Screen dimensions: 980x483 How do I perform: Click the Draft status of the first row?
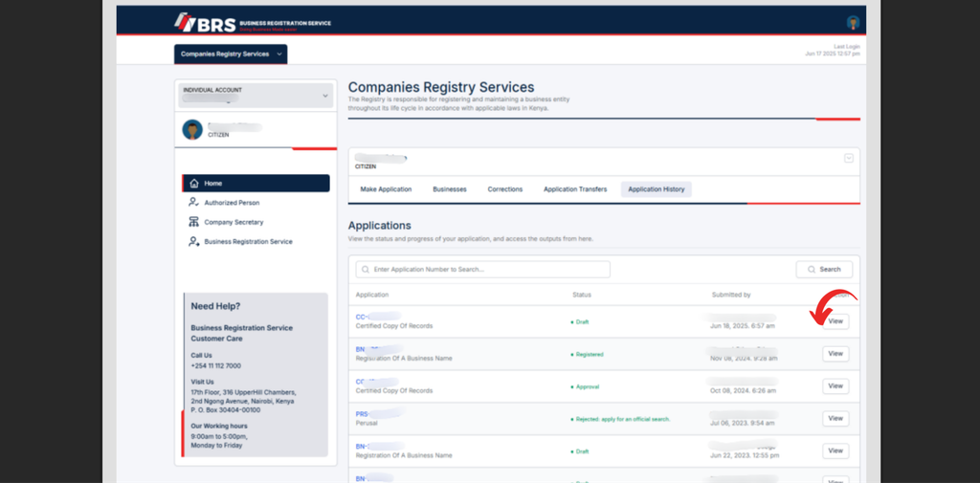point(579,321)
